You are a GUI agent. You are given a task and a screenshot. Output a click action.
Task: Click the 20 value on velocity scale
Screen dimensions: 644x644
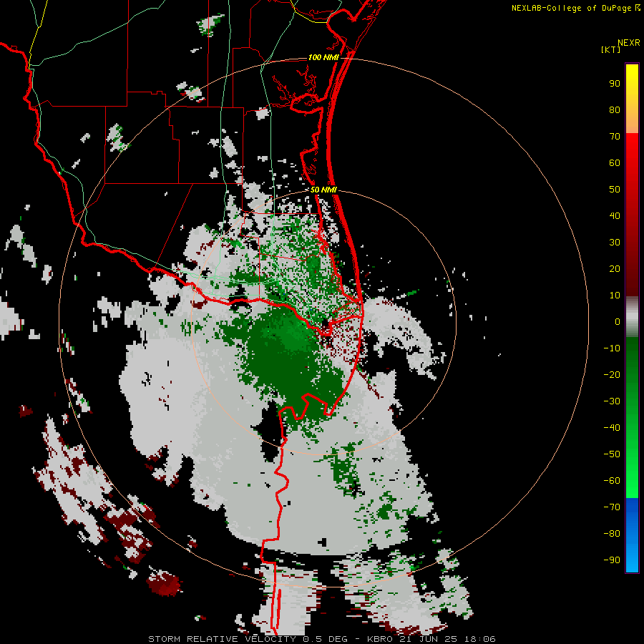point(615,268)
